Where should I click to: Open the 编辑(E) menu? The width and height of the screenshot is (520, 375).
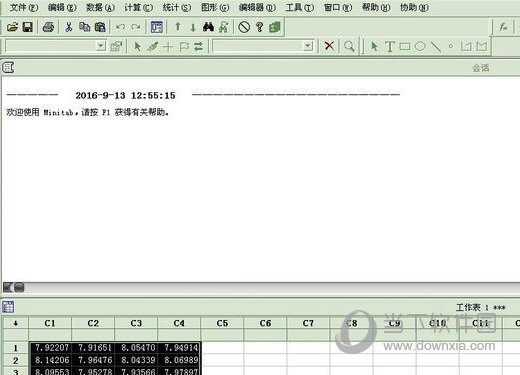[62, 7]
